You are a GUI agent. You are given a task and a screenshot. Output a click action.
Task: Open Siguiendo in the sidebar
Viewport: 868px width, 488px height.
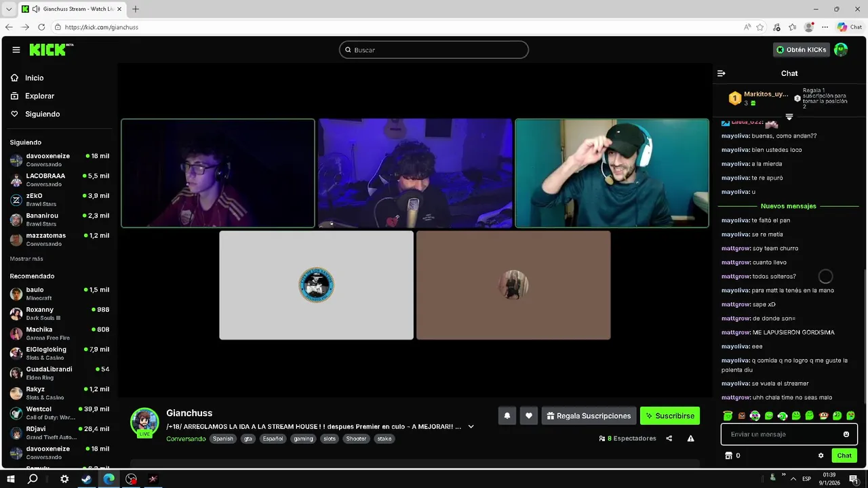[35, 114]
